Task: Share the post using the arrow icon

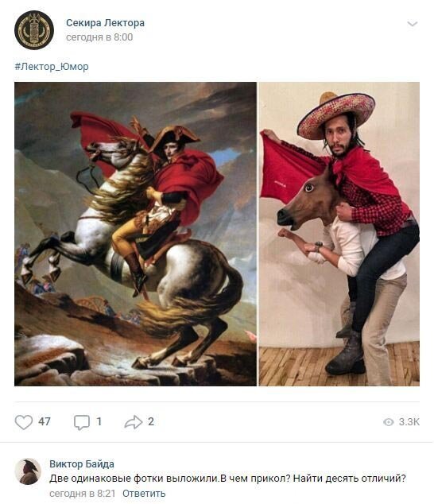Action: tap(133, 422)
